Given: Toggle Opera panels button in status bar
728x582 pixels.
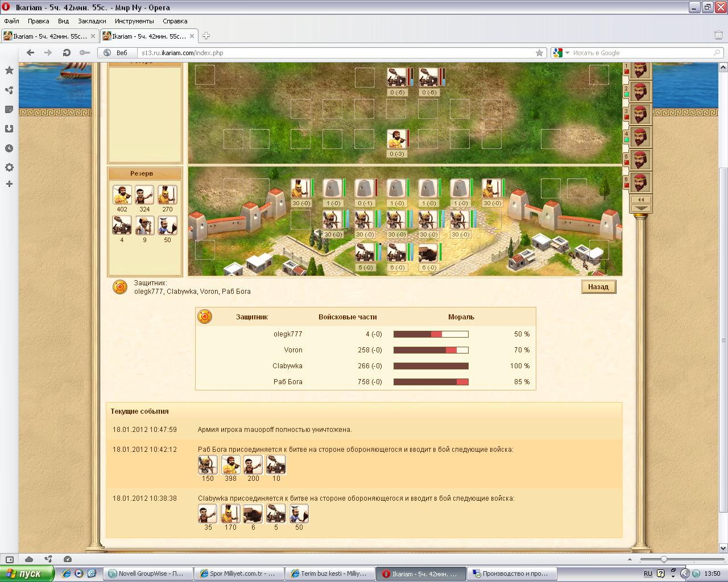Looking at the screenshot, I should 9,559.
